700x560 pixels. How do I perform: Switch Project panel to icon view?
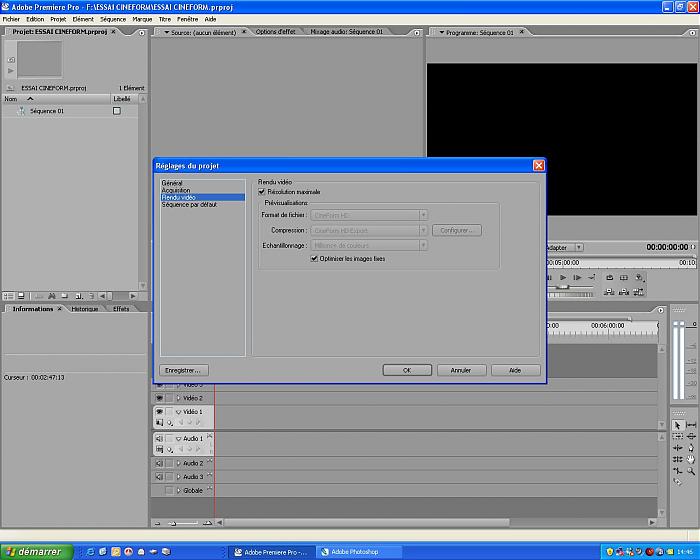point(21,296)
